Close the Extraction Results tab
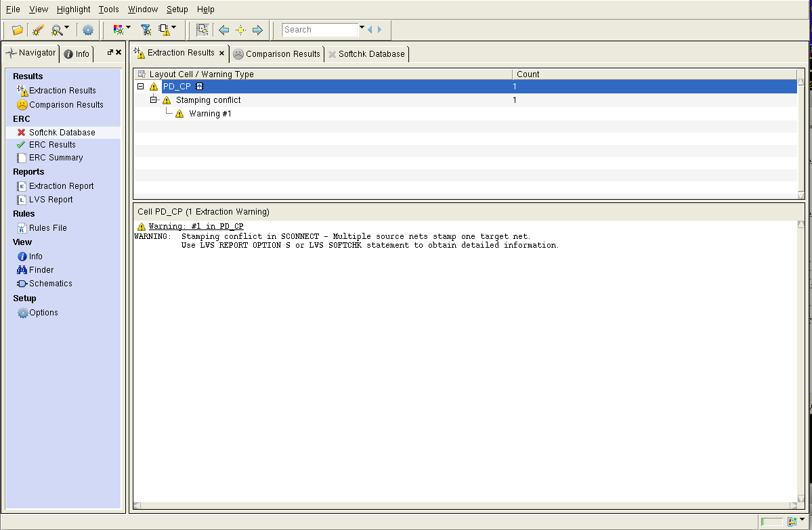 point(221,53)
